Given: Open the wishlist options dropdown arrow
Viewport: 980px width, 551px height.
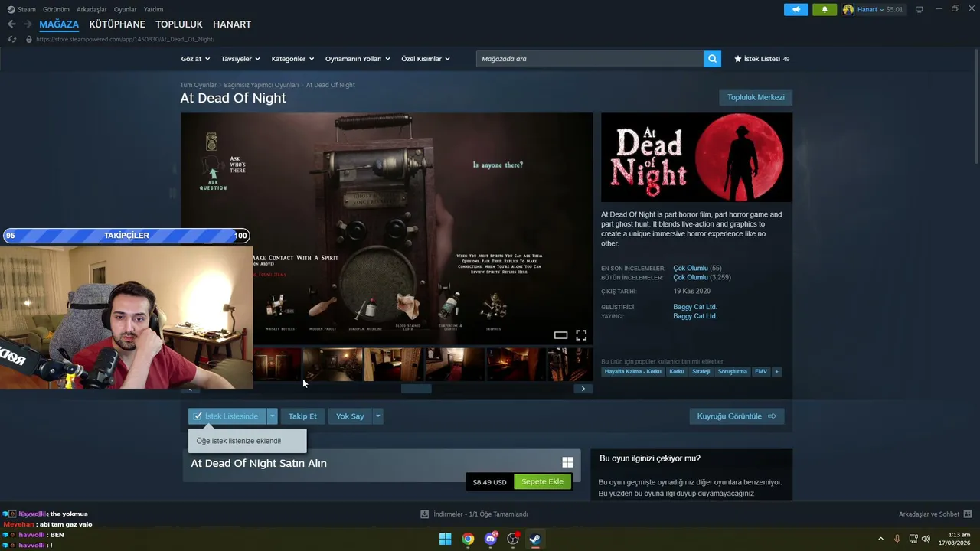Looking at the screenshot, I should click(272, 416).
